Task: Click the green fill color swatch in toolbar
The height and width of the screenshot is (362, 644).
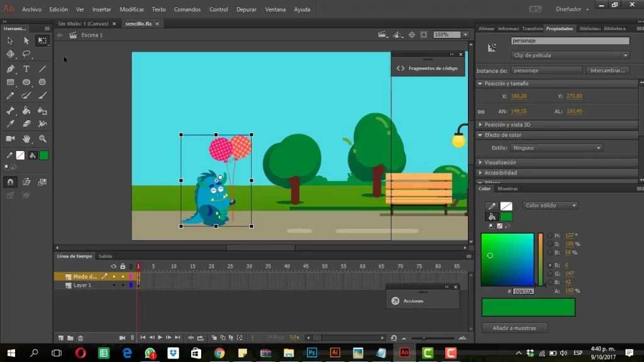Action: 43,155
